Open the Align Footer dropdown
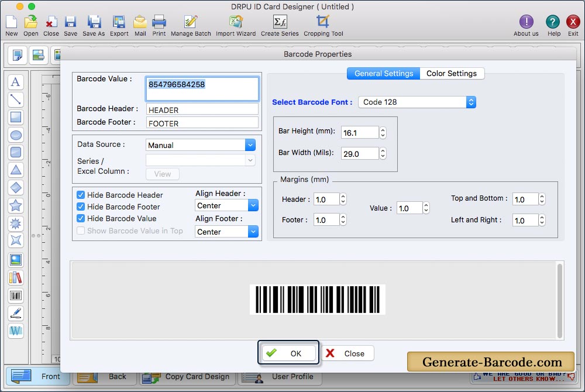Viewport: 585px width, 392px height. coord(226,232)
